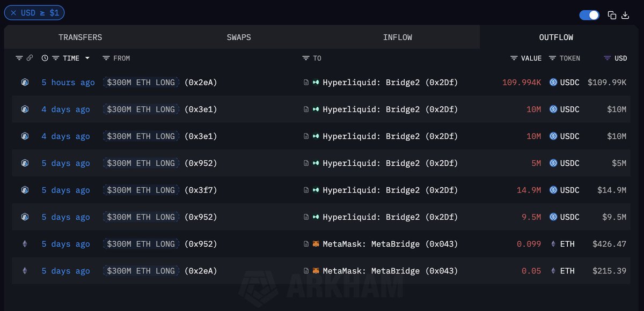
Task: Click the Arbitrum chain icon in the 14.9M row
Action: 25,190
